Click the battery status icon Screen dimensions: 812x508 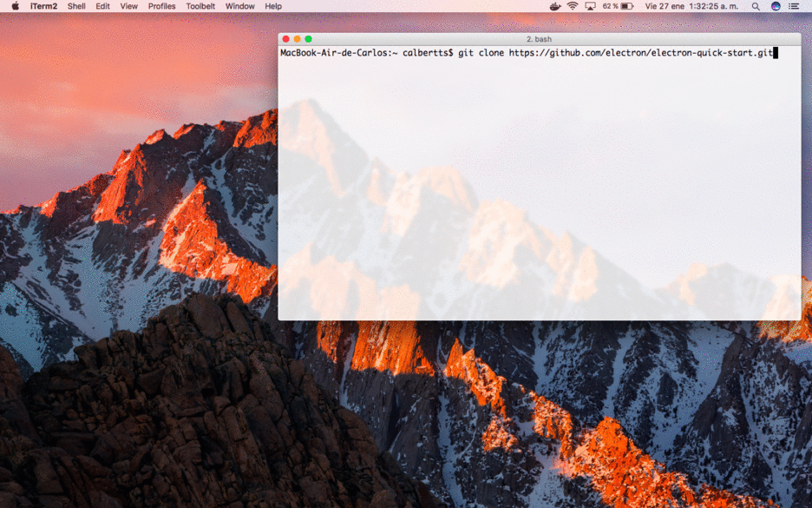pos(627,6)
